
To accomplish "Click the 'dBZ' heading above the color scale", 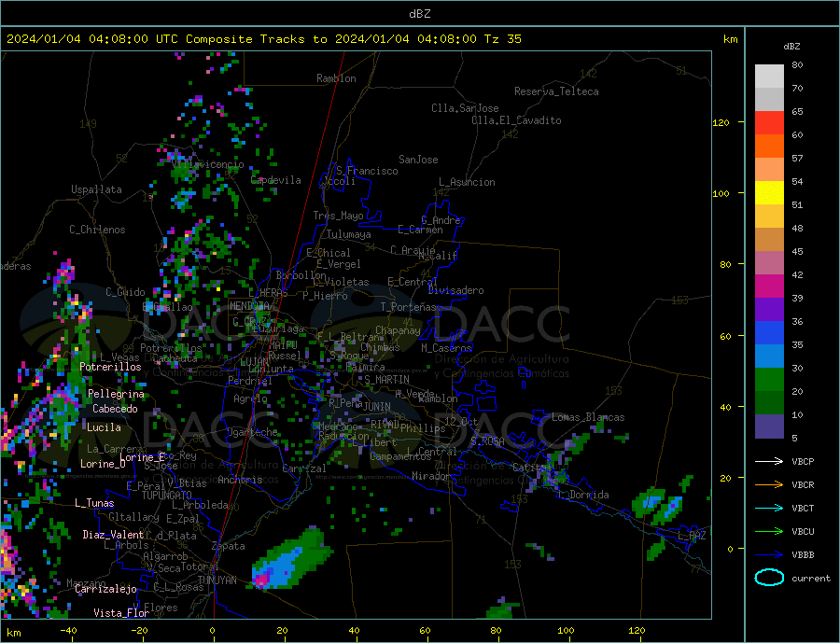I will [x=791, y=47].
